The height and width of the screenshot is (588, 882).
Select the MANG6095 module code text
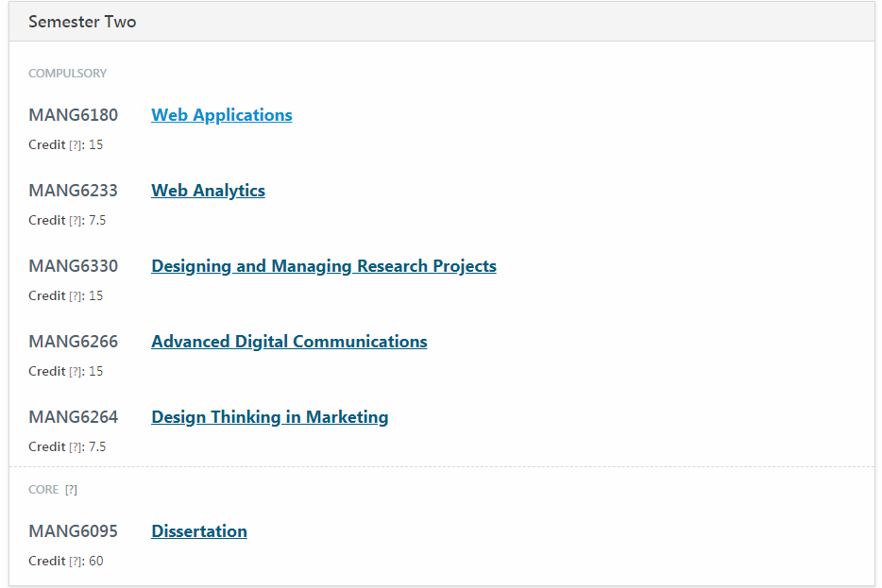pos(73,531)
